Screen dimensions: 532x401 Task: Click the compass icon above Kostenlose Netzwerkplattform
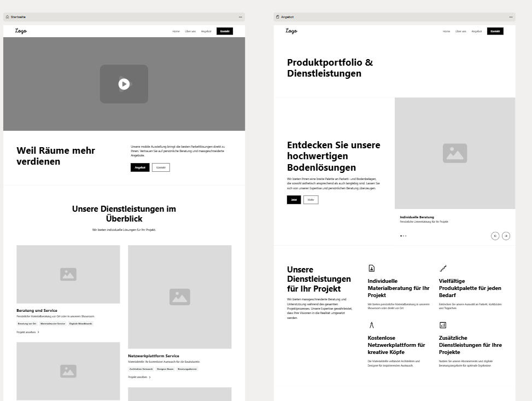click(x=371, y=326)
